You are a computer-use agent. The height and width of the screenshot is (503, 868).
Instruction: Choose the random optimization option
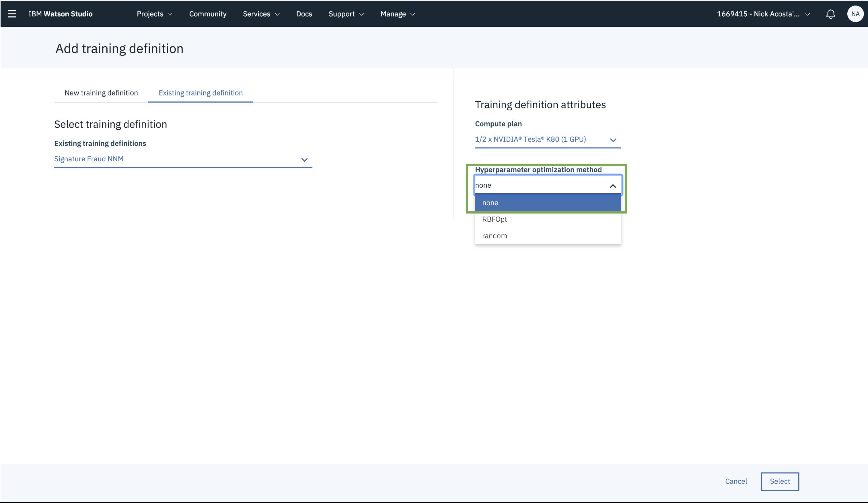[x=548, y=236]
